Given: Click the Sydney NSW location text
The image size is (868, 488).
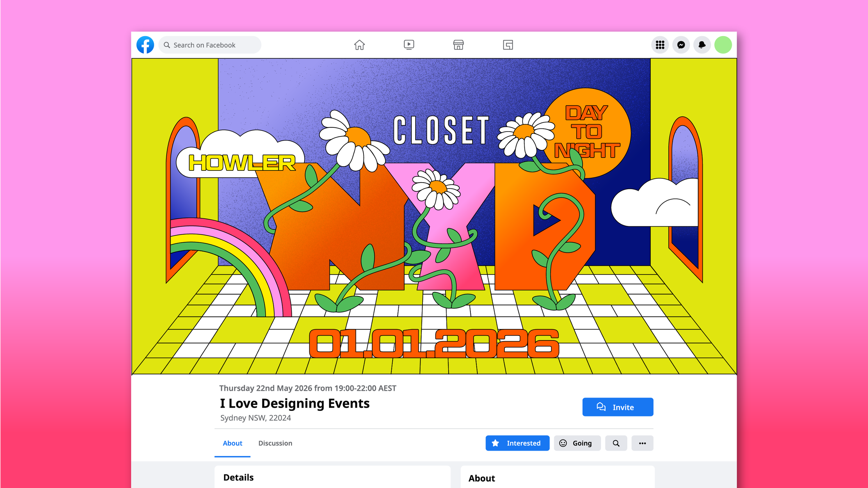Looking at the screenshot, I should [256, 418].
